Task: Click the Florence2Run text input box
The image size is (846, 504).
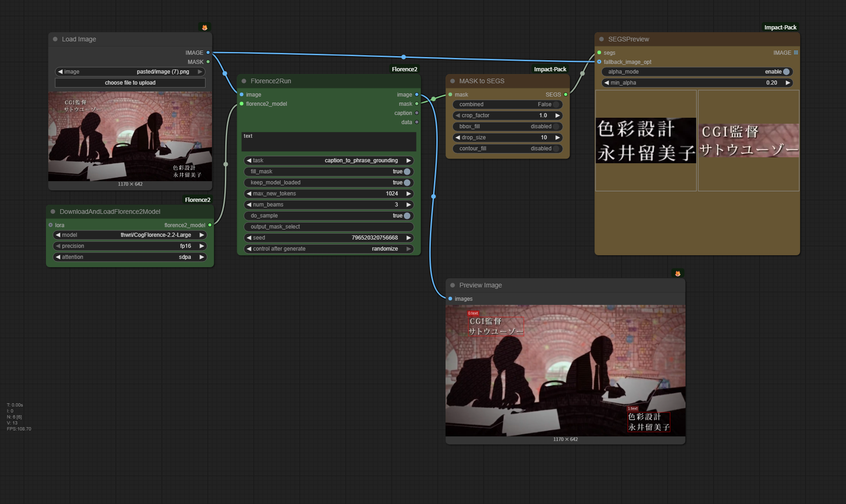Action: point(329,142)
